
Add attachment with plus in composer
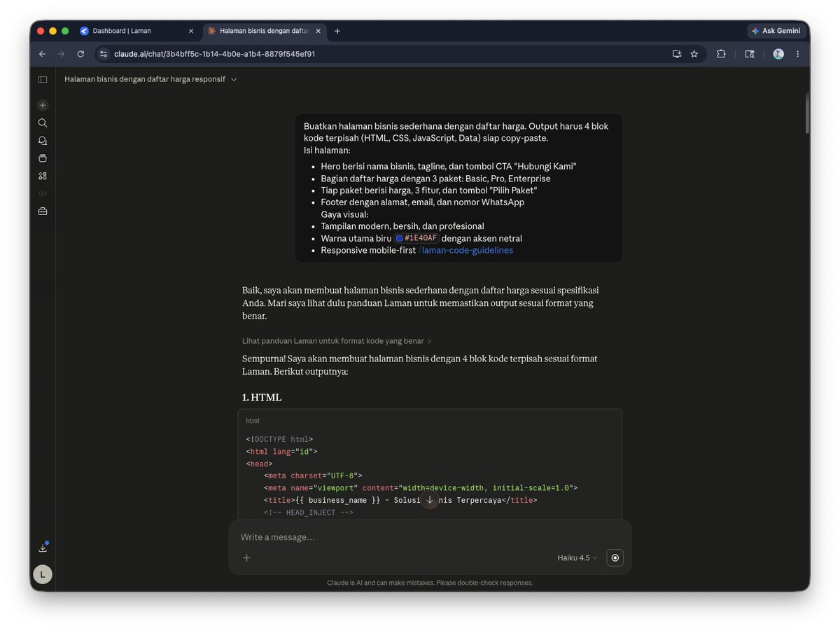[x=246, y=558]
